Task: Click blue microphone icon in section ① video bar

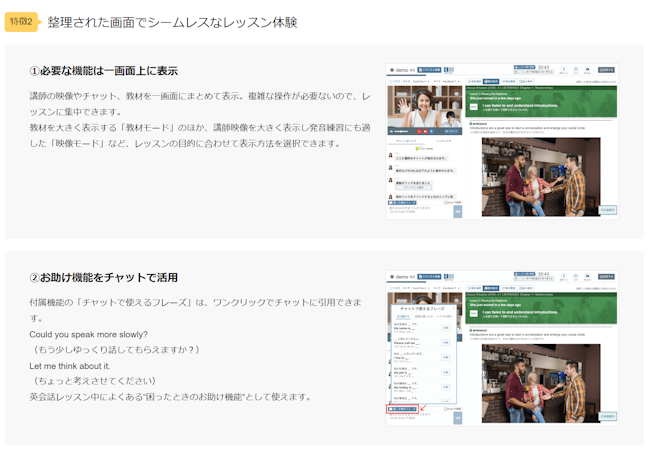Action: click(x=432, y=131)
